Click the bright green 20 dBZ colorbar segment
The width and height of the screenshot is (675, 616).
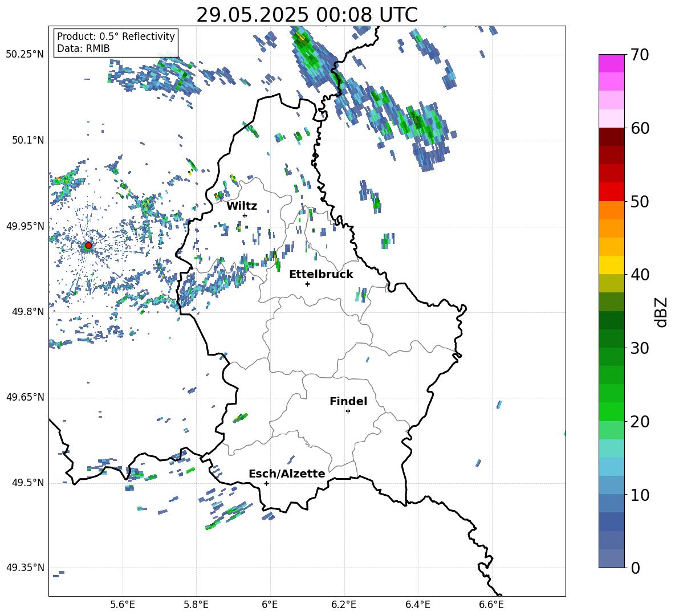(x=612, y=411)
